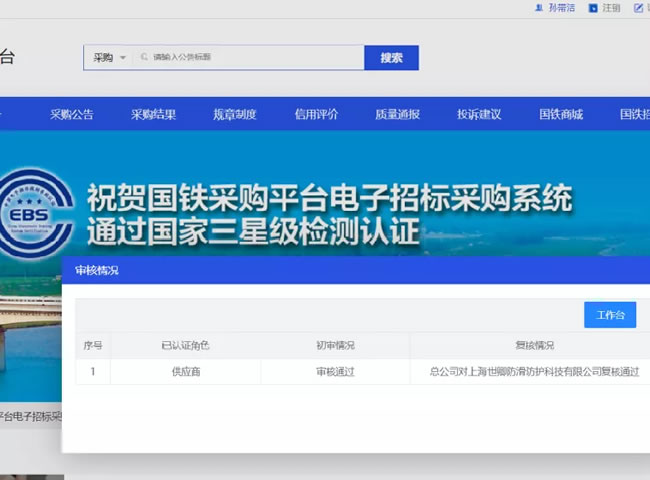Click the blue 搜索 search button
Image resolution: width=650 pixels, height=480 pixels.
(391, 58)
